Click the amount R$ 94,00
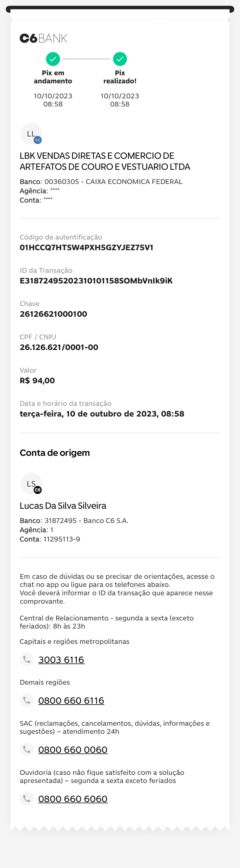 [37, 381]
